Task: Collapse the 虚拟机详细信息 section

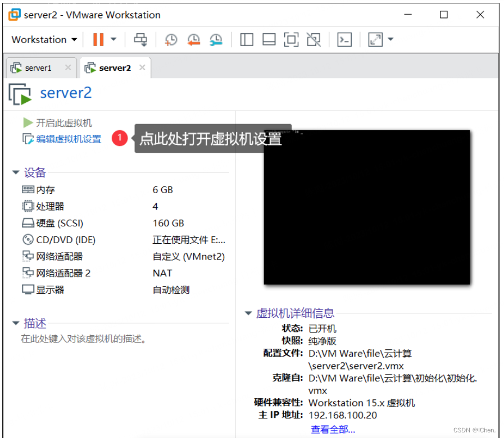Action: (x=248, y=313)
